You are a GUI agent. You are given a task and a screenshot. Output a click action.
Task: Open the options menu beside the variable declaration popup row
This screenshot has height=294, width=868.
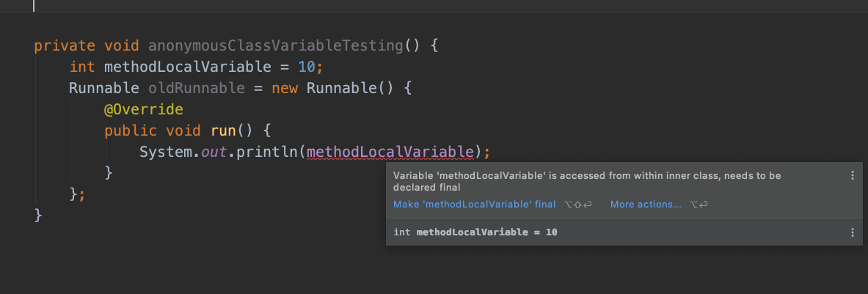(853, 232)
